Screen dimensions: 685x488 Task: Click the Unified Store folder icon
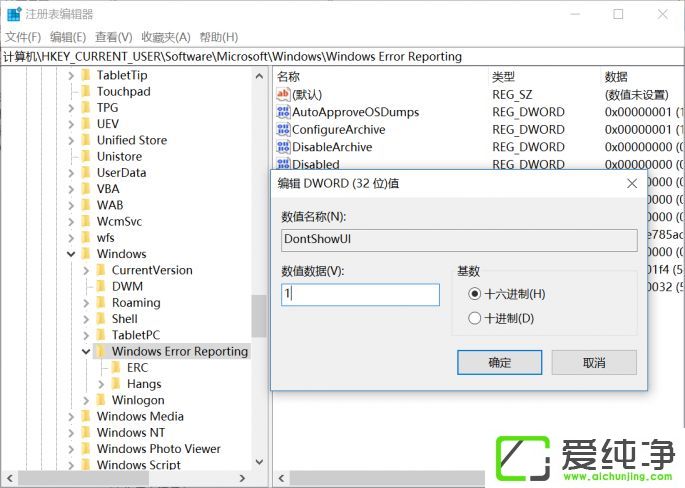click(86, 140)
